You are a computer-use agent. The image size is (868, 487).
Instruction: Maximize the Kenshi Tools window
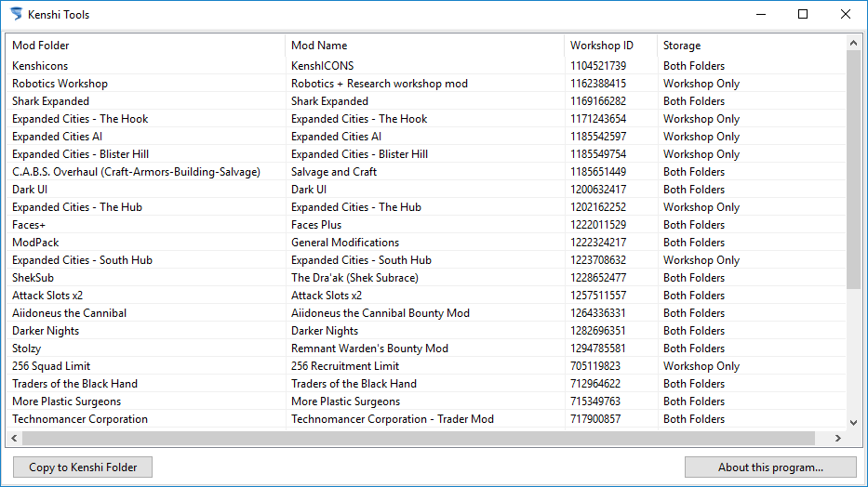click(x=803, y=14)
